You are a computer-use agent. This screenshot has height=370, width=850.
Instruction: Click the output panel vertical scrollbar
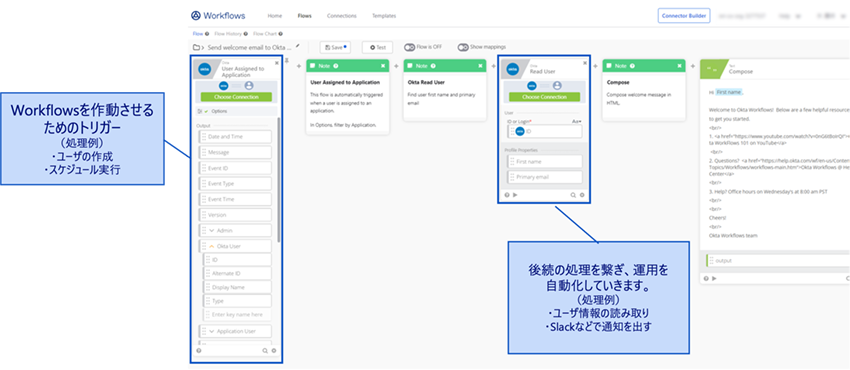279,179
